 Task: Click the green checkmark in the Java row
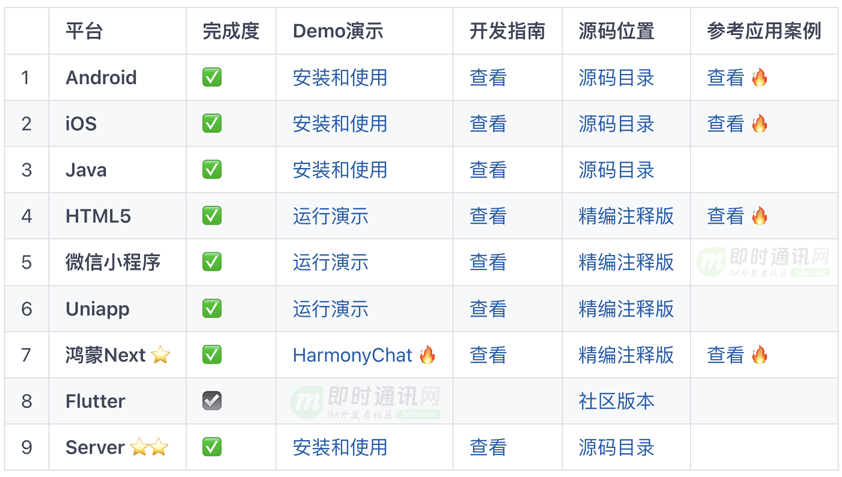tap(212, 170)
